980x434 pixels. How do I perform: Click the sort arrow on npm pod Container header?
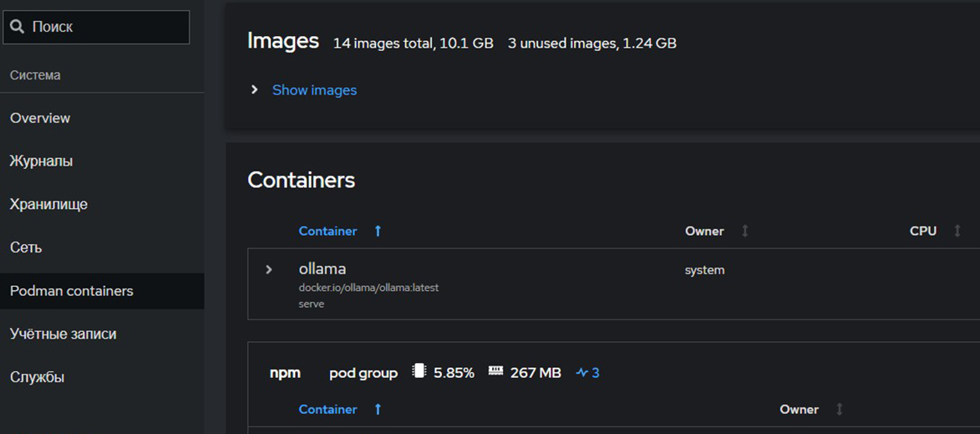(378, 409)
